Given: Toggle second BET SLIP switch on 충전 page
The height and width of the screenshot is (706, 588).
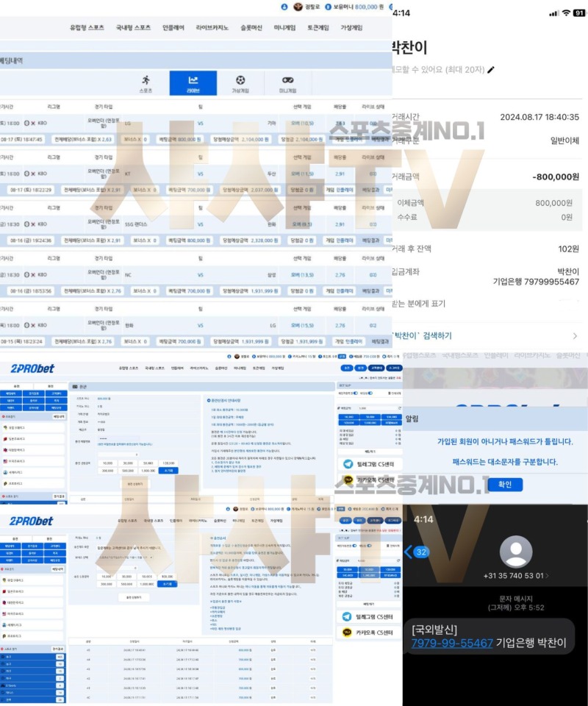Looking at the screenshot, I should pos(370,546).
